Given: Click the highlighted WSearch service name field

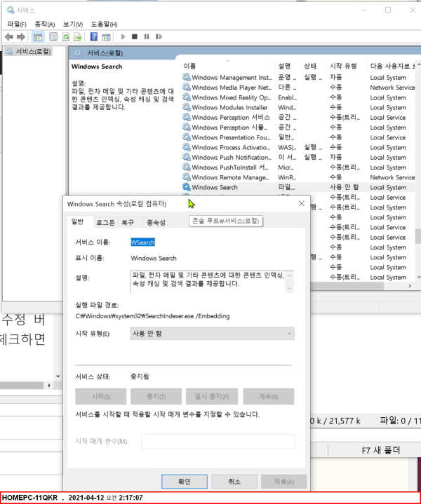Looking at the screenshot, I should coord(142,243).
